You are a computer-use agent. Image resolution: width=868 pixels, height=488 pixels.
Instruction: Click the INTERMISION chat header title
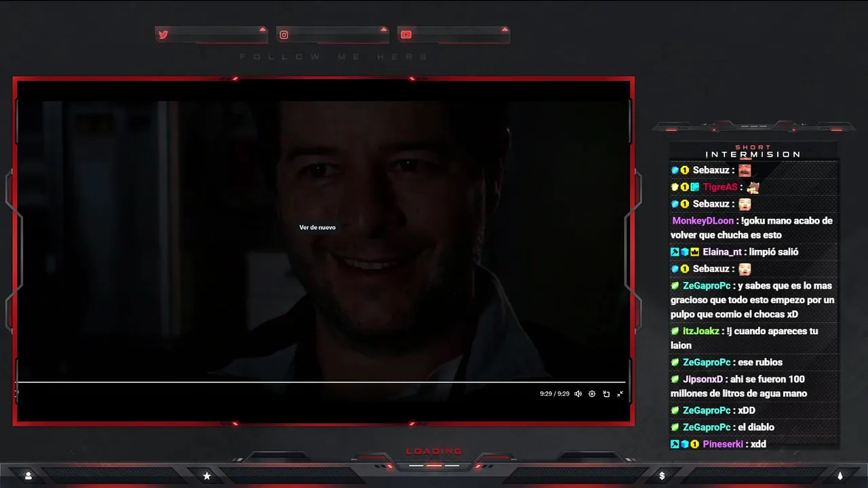pos(753,155)
